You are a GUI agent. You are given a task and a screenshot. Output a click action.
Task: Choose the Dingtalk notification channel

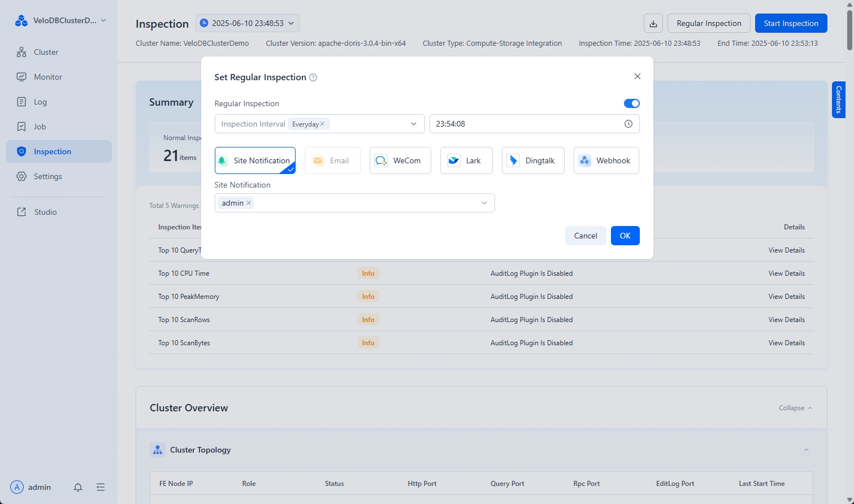pos(532,160)
